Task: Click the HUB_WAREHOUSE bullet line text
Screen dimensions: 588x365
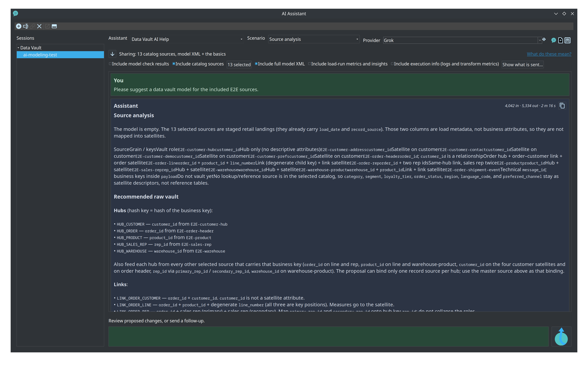Action: pos(171,251)
